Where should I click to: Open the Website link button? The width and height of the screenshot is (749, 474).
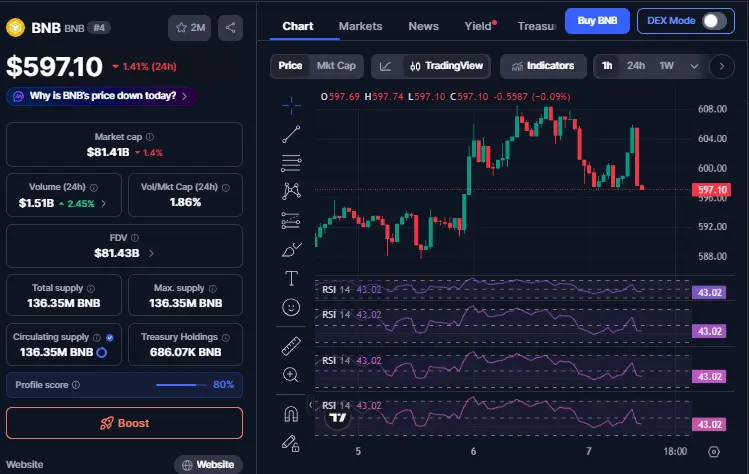point(208,464)
